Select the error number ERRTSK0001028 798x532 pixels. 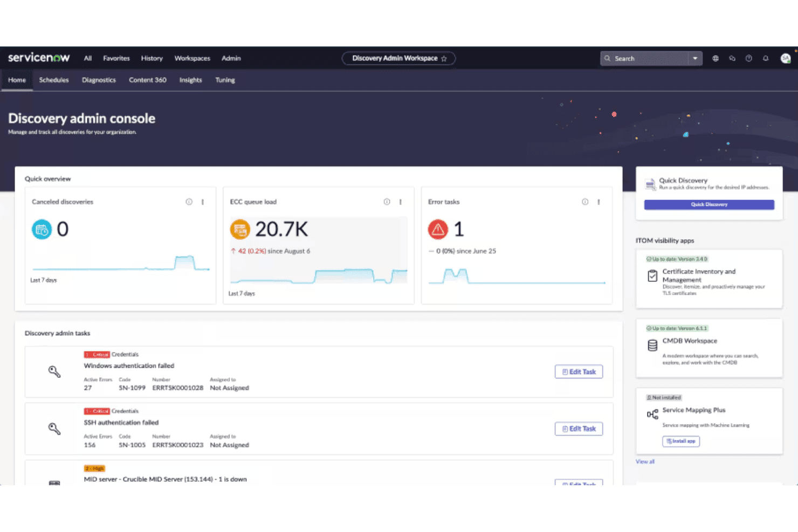pos(178,388)
